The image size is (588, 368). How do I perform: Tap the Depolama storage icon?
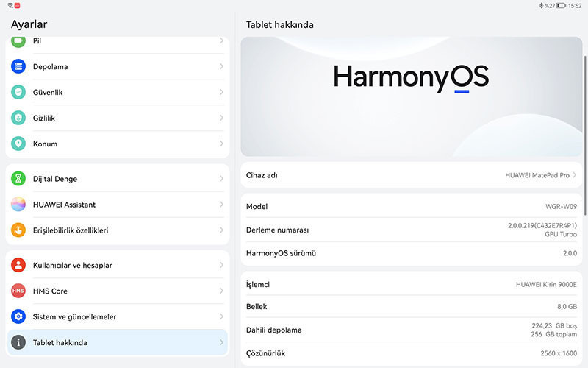(x=18, y=66)
